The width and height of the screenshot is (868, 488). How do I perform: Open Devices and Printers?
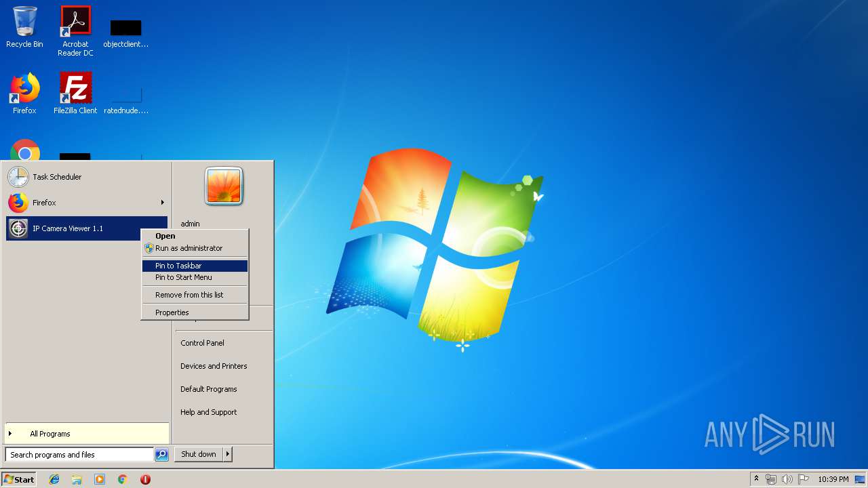tap(214, 366)
